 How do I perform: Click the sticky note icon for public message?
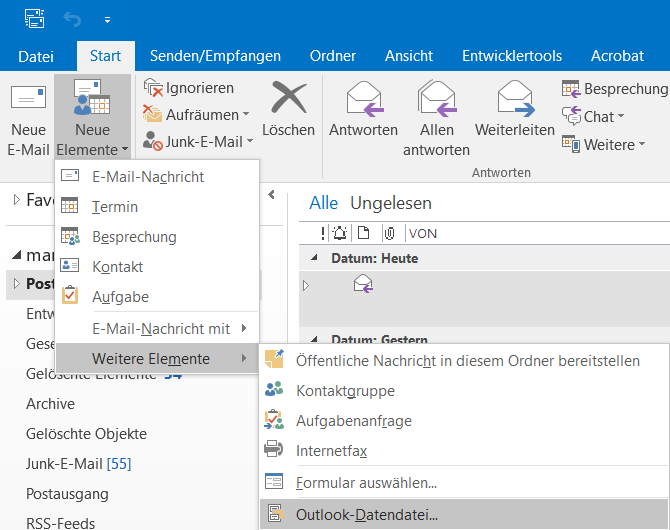(274, 359)
